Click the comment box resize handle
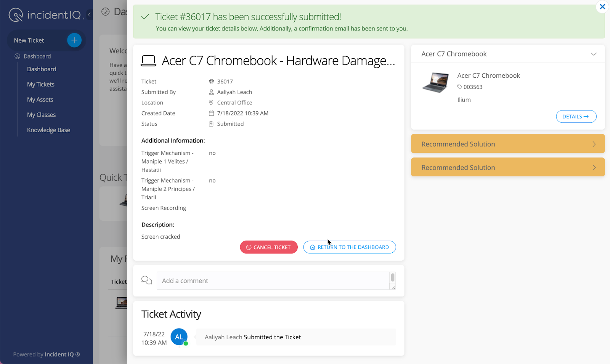The image size is (610, 364). [x=393, y=287]
